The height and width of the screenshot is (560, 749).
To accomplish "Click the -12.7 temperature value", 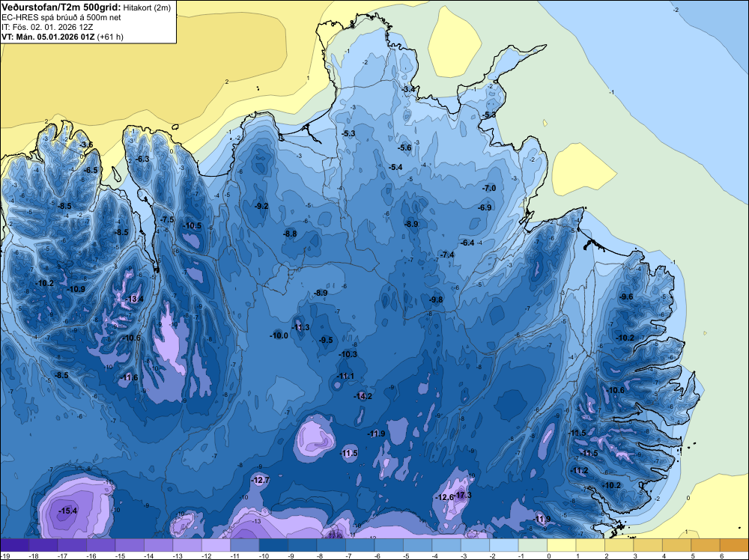I will [261, 480].
